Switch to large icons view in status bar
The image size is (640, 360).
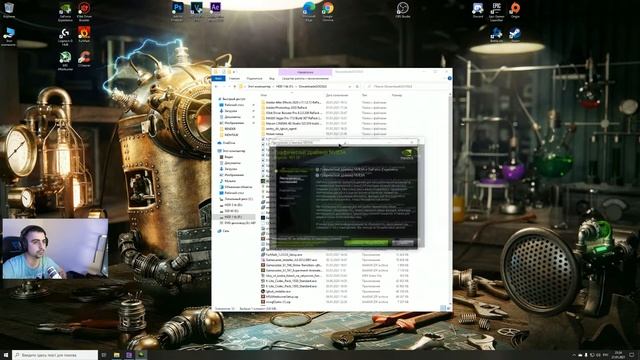(449, 308)
